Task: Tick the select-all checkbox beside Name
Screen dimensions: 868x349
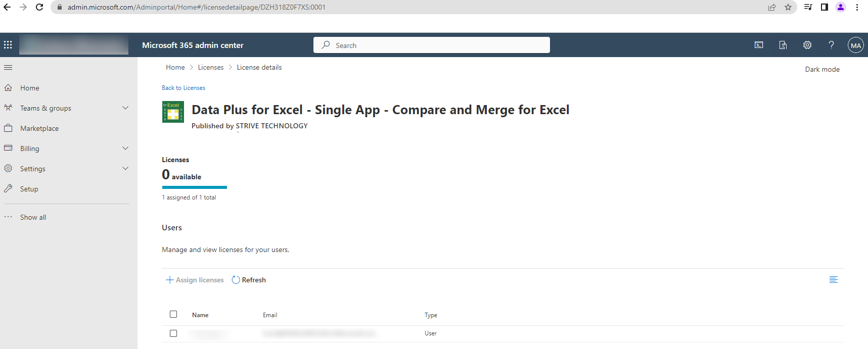Action: point(173,314)
